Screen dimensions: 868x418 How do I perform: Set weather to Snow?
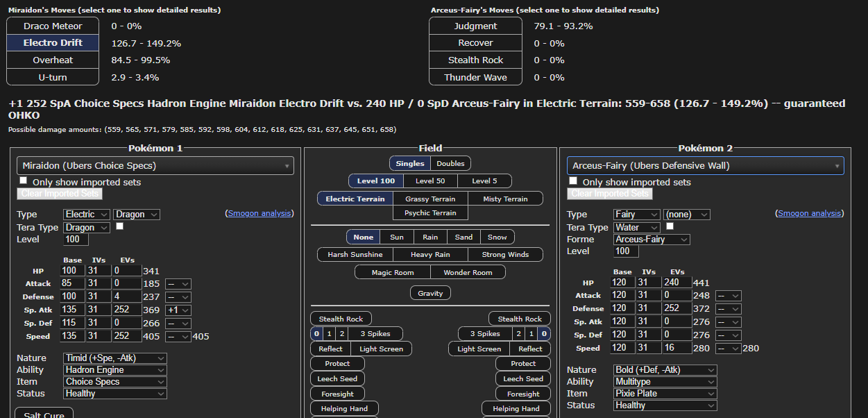(497, 237)
